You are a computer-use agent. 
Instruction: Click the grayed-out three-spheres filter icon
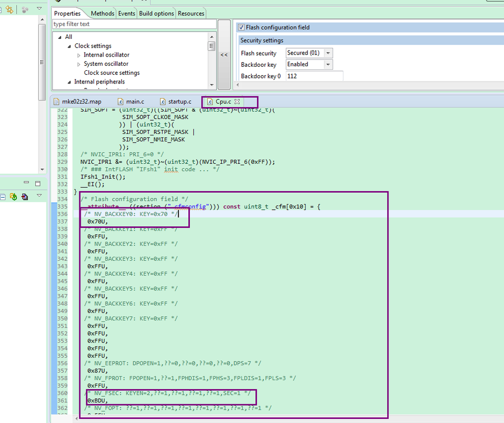(25, 10)
